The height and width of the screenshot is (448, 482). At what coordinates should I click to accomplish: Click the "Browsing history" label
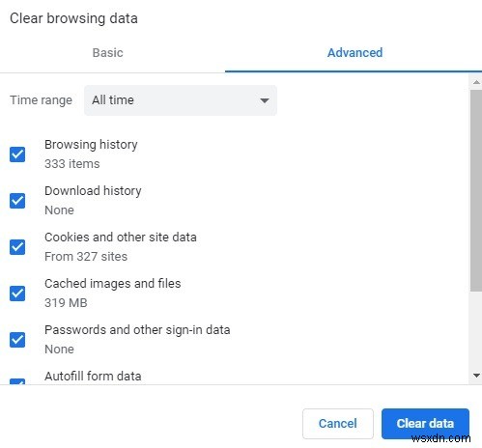[91, 145]
